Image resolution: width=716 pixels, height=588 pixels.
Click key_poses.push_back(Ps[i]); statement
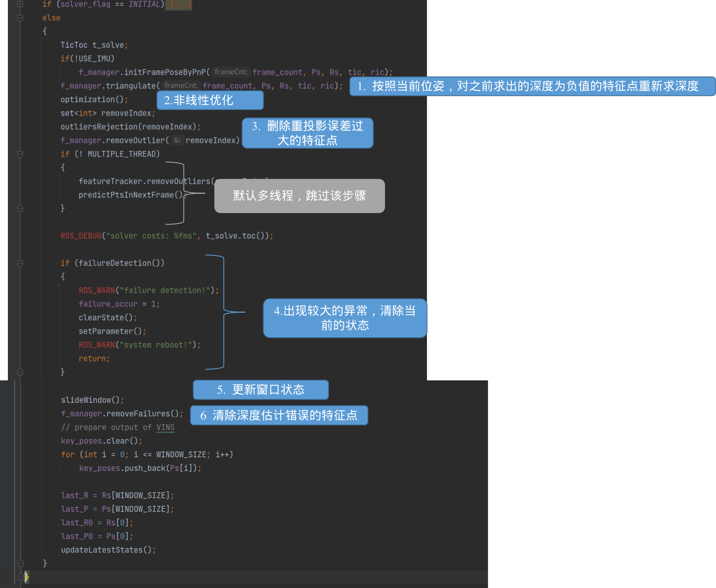coord(140,468)
